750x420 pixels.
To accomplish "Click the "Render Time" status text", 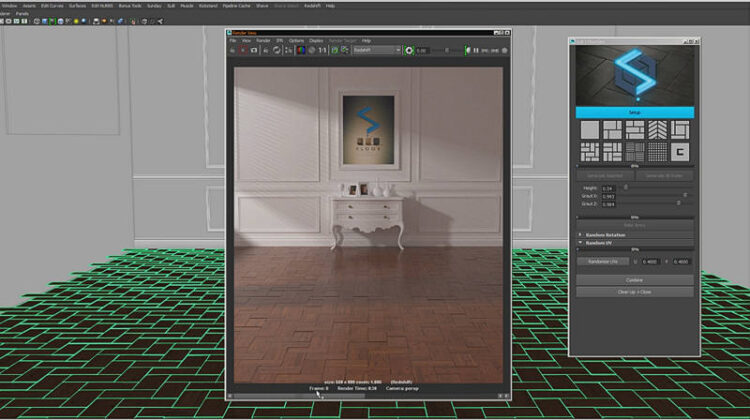I will coord(357,388).
